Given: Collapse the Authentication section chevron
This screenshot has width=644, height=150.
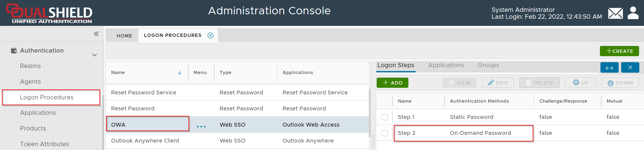Looking at the screenshot, I should tap(94, 55).
